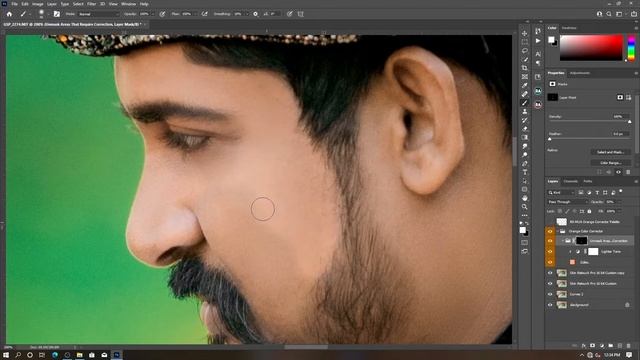Viewport: 640px width, 360px height.
Task: Select the Clone Stamp tool
Action: pyautogui.click(x=524, y=111)
